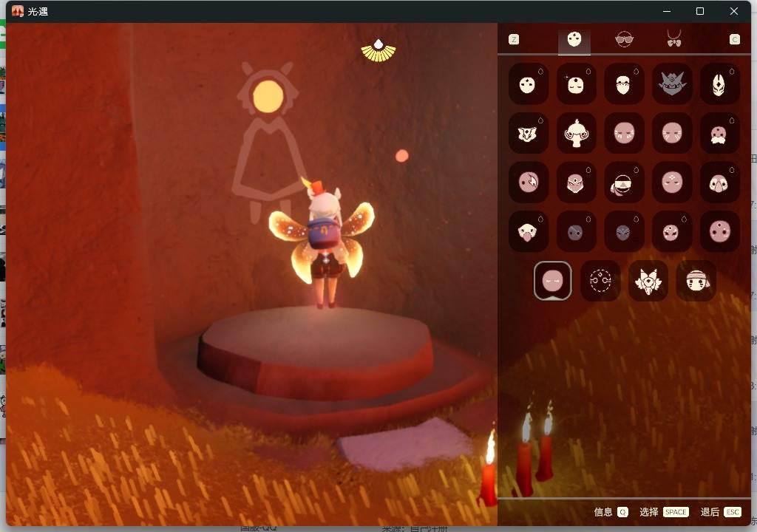Select the white fox mask with pointed ears
Image resolution: width=757 pixels, height=532 pixels.
point(648,281)
